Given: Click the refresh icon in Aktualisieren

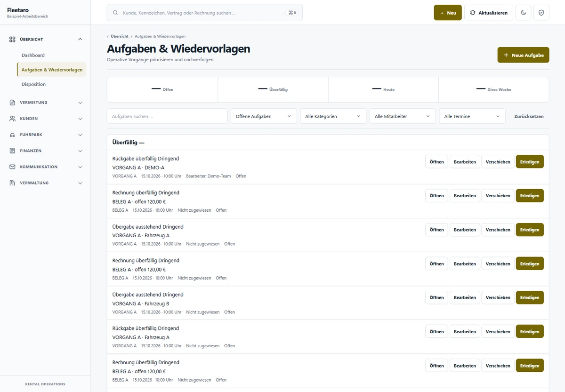Looking at the screenshot, I should pos(473,13).
